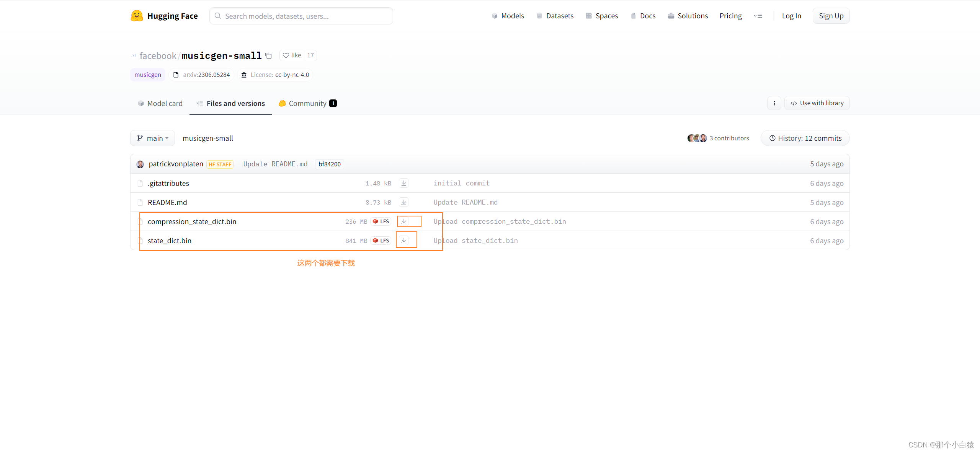Open the arxiv:2306.05284 tag link
This screenshot has height=452, width=980.
tap(201, 75)
